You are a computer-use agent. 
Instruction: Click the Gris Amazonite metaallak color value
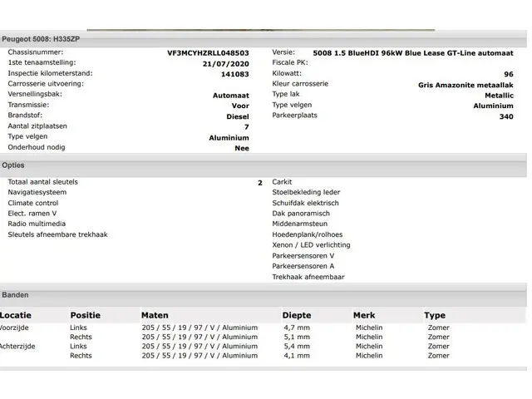pyautogui.click(x=465, y=85)
